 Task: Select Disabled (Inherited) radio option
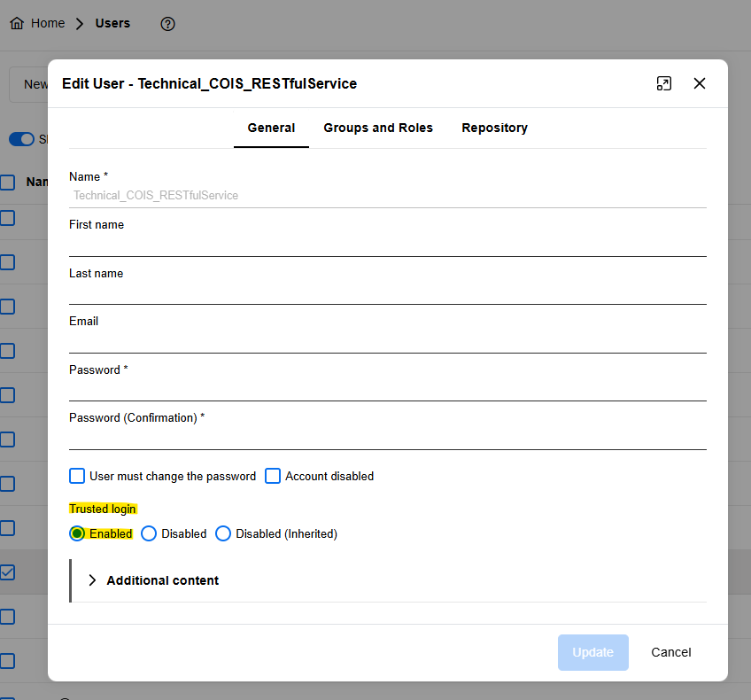point(223,533)
